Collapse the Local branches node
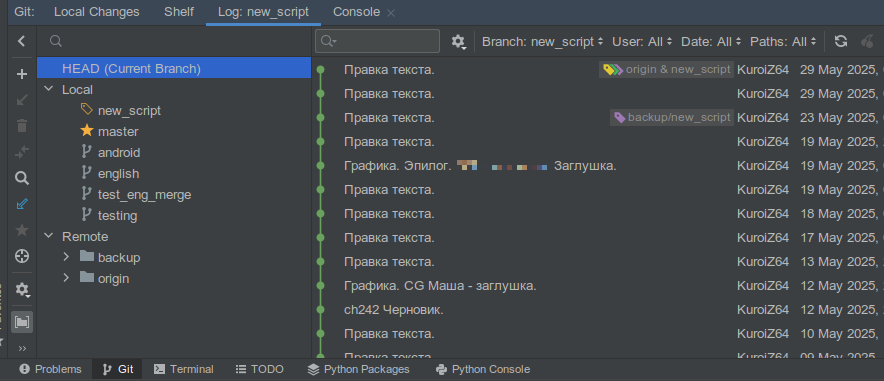The image size is (884, 381). [x=49, y=90]
